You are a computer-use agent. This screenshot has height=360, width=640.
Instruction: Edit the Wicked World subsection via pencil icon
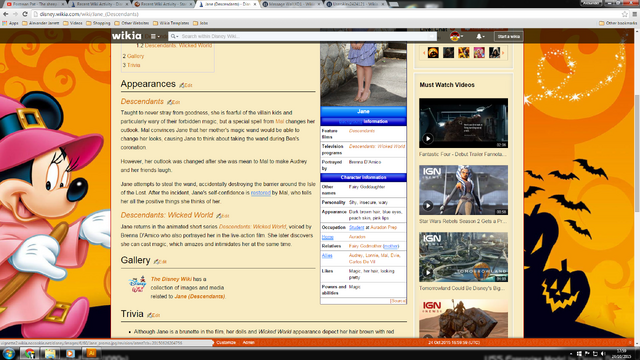tap(223, 216)
